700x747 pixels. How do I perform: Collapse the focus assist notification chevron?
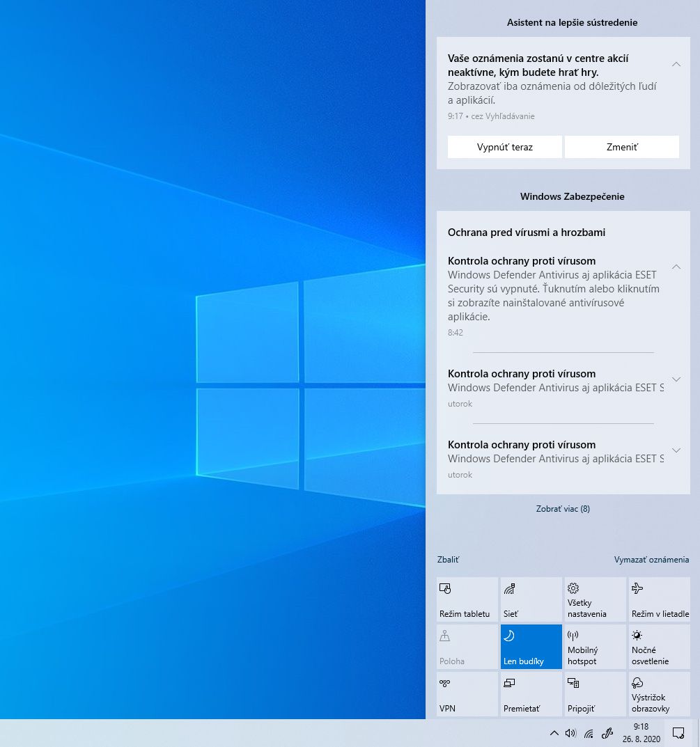coord(676,64)
